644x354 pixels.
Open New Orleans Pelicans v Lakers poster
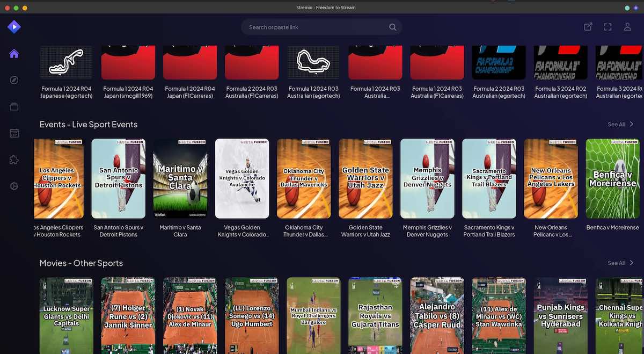coord(551,179)
